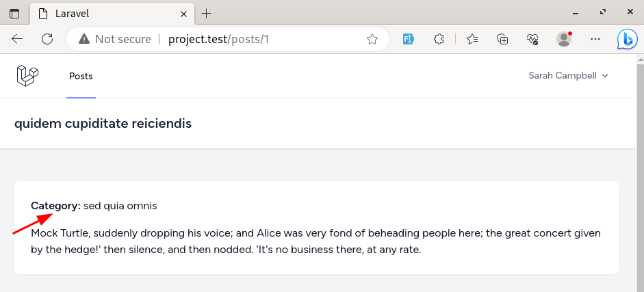This screenshot has height=292, width=644.
Task: Add this page to favorites star
Action: [372, 39]
